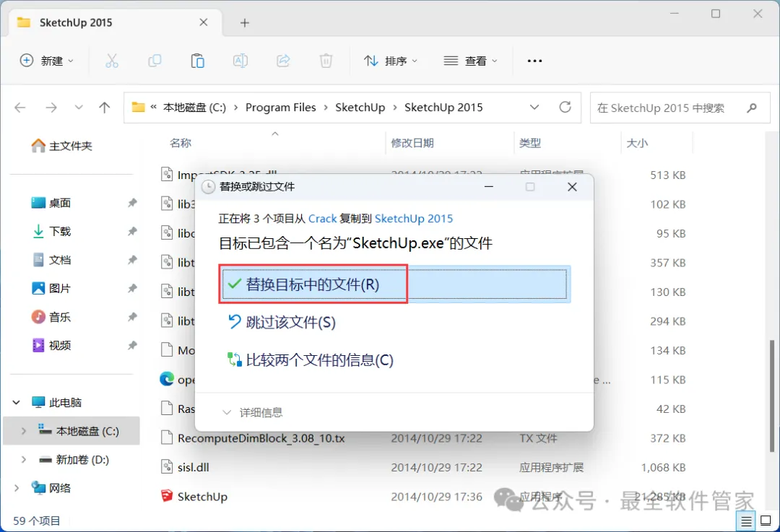Expand the New Volume (D:) node
The height and width of the screenshot is (532, 780).
23,459
